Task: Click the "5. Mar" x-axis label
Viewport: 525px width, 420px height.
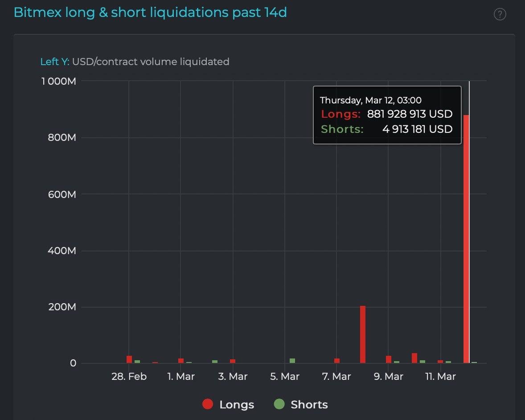Action: click(284, 377)
